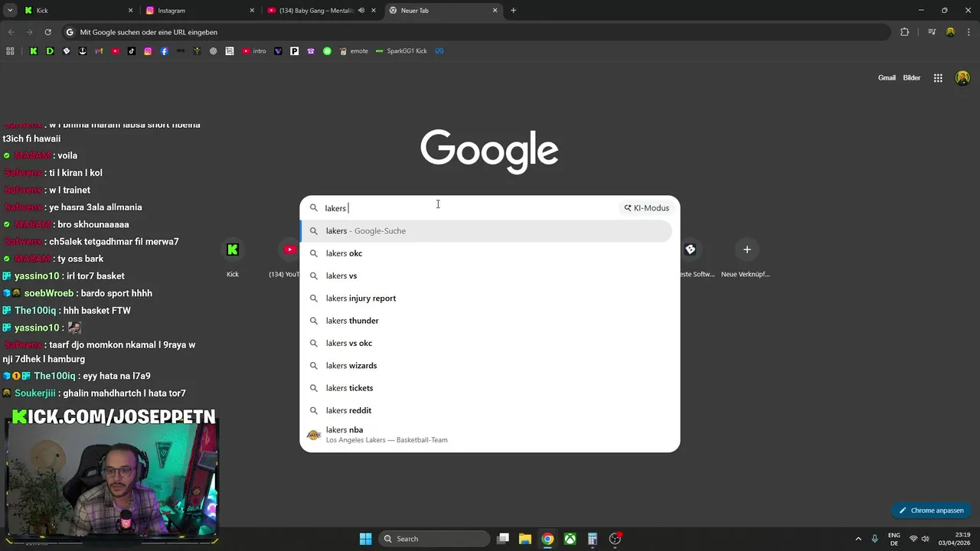Viewport: 980px width, 551px height.
Task: Open the purple V bookmark icon
Action: point(278,51)
